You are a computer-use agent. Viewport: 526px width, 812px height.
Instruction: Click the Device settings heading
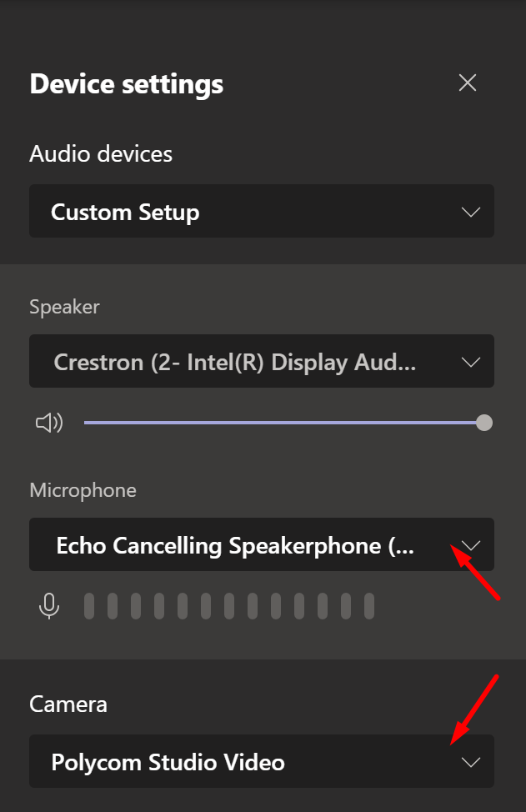[x=127, y=84]
